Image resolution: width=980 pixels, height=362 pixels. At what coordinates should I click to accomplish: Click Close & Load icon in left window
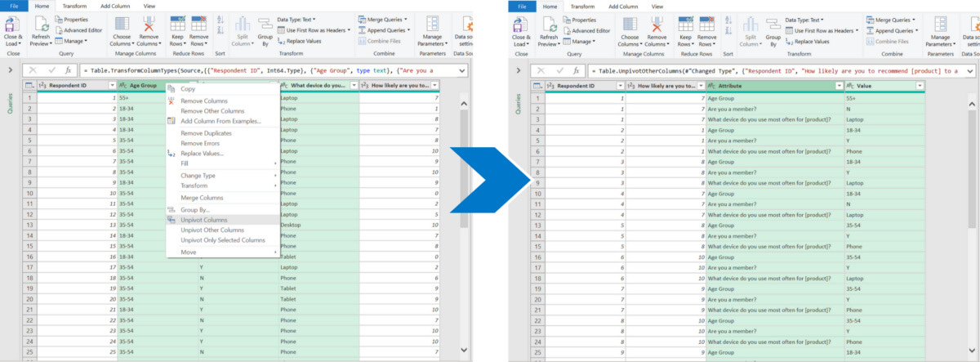tap(13, 24)
